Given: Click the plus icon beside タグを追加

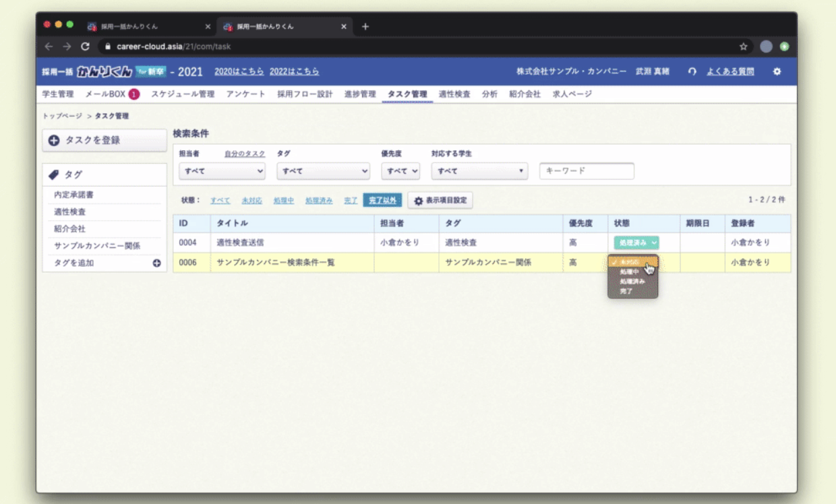Looking at the screenshot, I should pos(156,263).
